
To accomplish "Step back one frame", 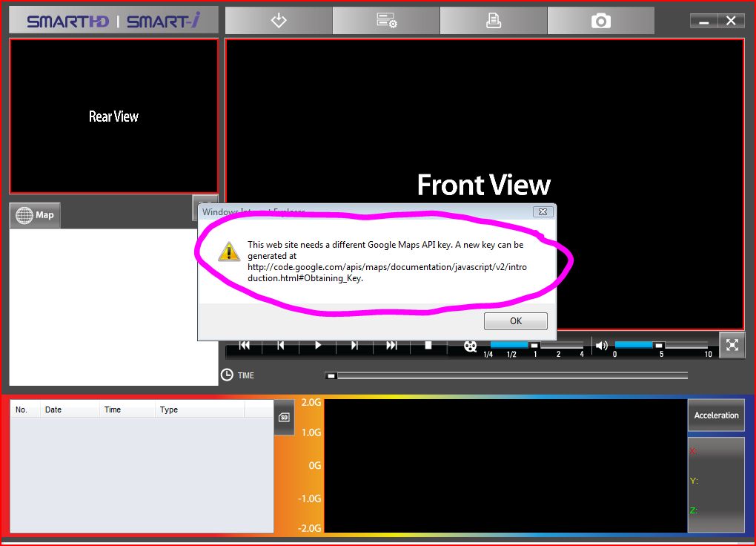I will (x=281, y=346).
